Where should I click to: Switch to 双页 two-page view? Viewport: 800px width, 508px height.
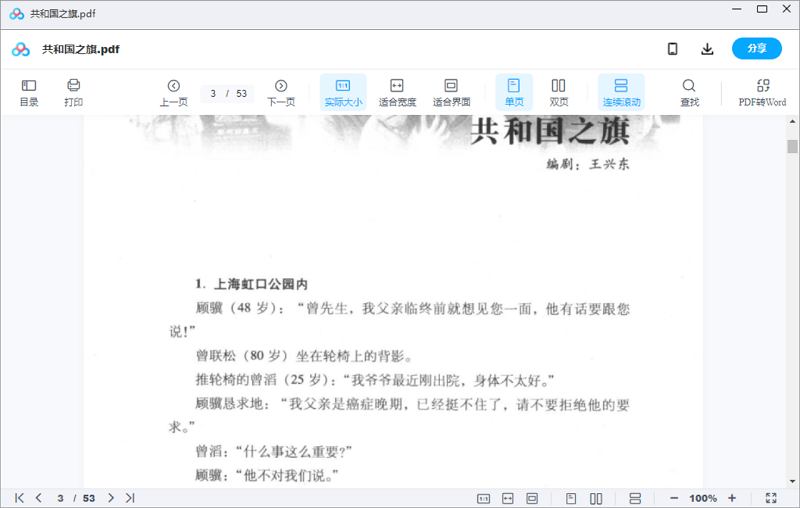558,92
